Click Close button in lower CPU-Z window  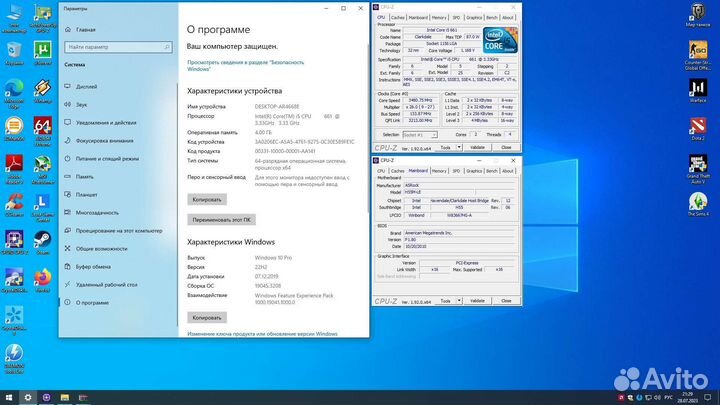[x=506, y=301]
